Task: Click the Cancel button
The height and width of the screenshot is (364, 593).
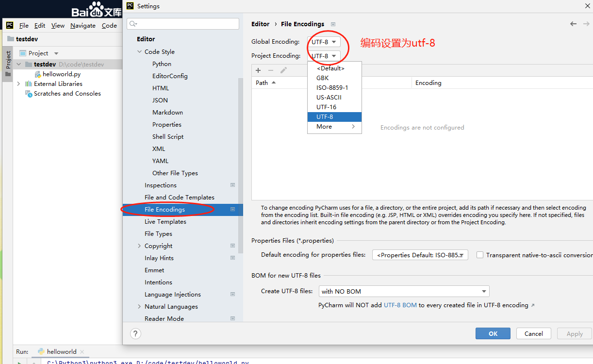Action: [x=534, y=333]
